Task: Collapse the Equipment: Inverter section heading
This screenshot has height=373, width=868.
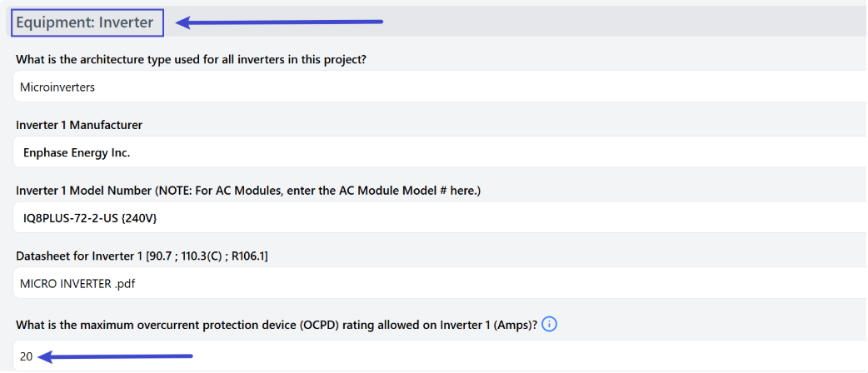Action: tap(87, 22)
